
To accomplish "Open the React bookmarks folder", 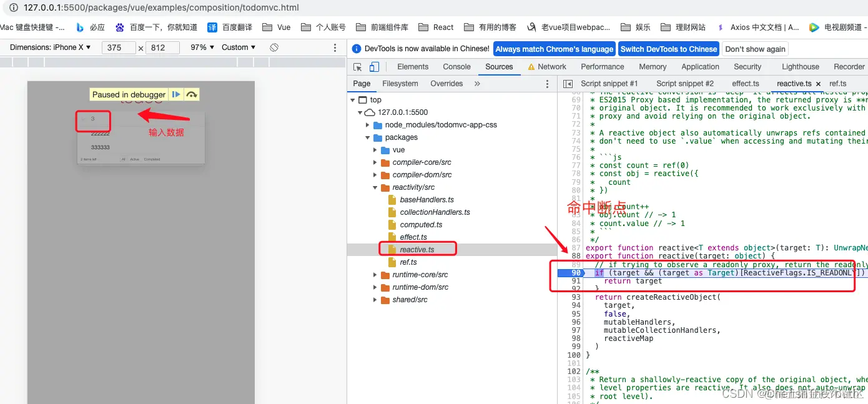I will (x=436, y=27).
